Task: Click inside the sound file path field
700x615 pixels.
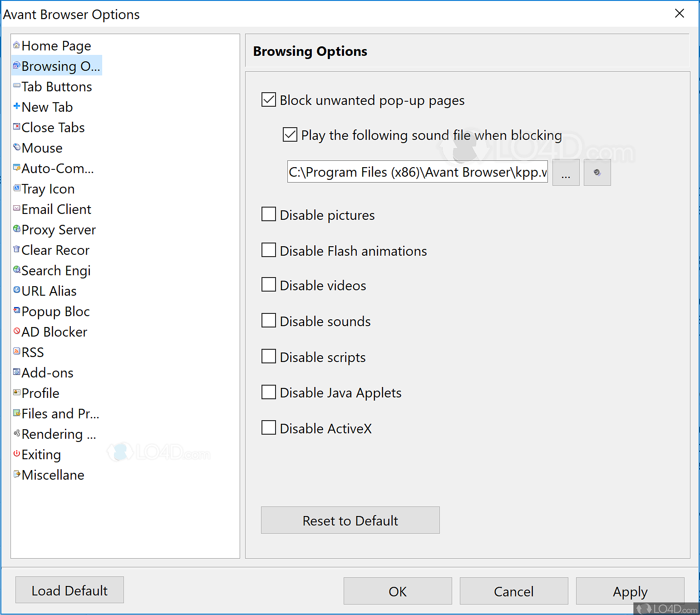Action: pyautogui.click(x=417, y=172)
